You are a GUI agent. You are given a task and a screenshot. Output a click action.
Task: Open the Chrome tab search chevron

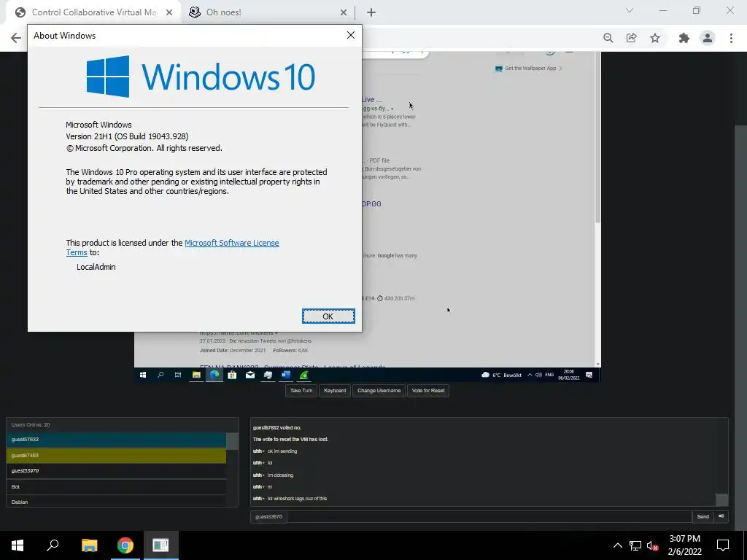[630, 10]
